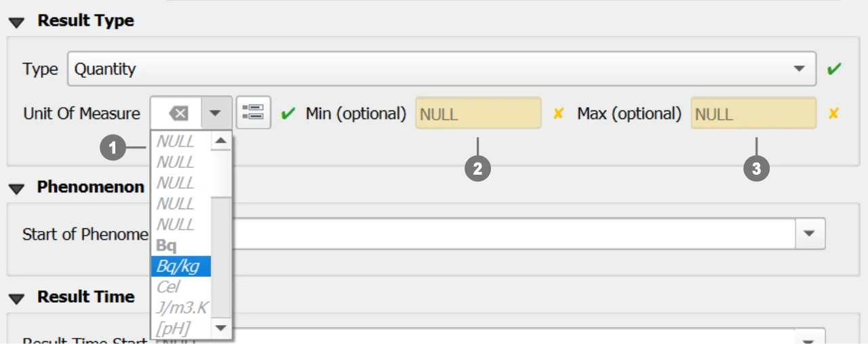868x344 pixels.
Task: Collapse the Result Type section
Action: [17, 22]
